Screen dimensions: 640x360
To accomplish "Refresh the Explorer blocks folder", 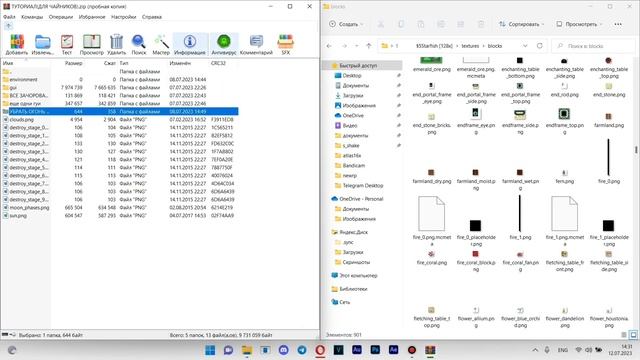I will 540,46.
